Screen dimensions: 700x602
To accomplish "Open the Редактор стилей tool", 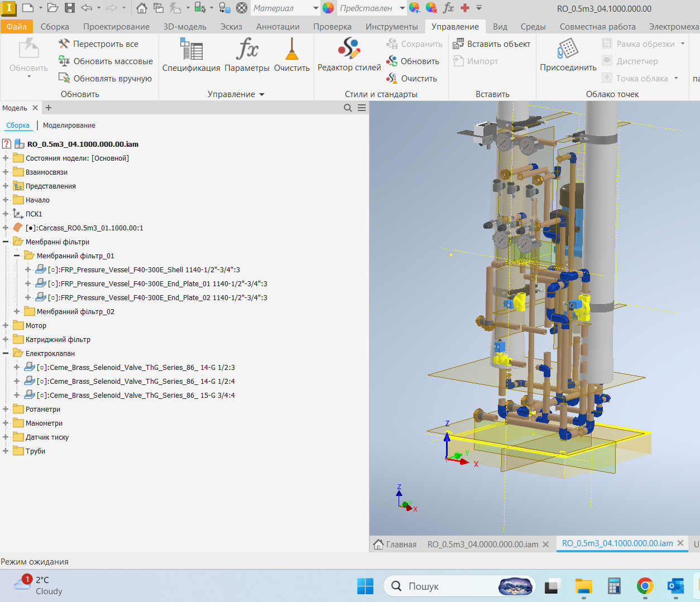I will pos(349,55).
